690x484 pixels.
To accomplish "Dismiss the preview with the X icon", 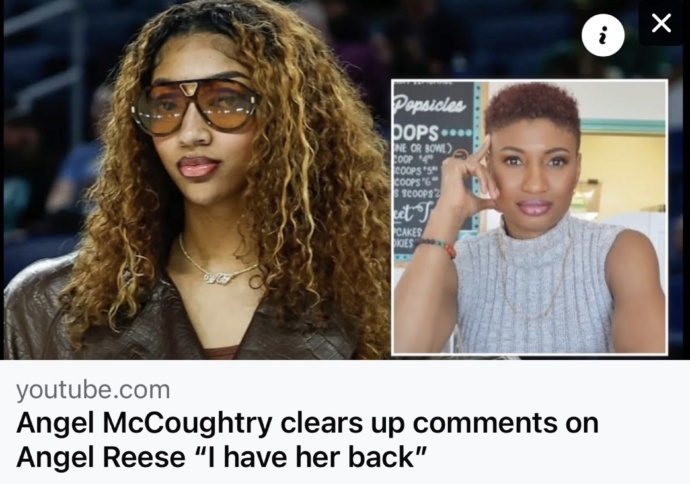I will point(661,23).
